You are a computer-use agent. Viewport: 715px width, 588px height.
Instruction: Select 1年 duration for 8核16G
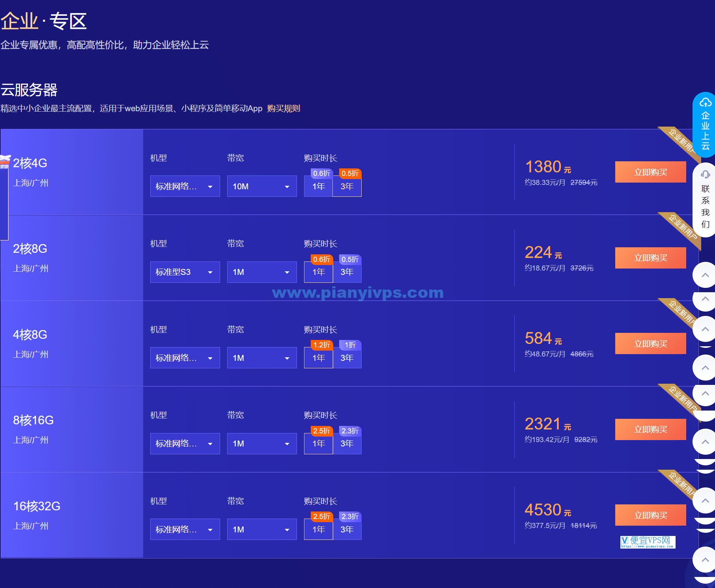(x=318, y=444)
